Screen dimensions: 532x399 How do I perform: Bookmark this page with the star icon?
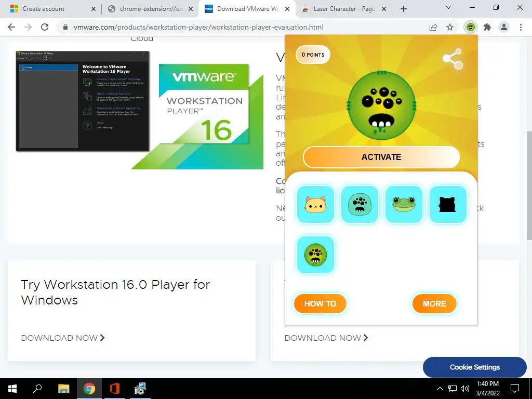pos(450,27)
